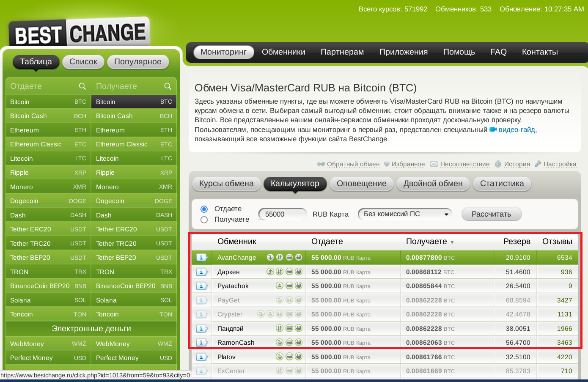
Task: Click the Рассчитать button
Action: 491,214
